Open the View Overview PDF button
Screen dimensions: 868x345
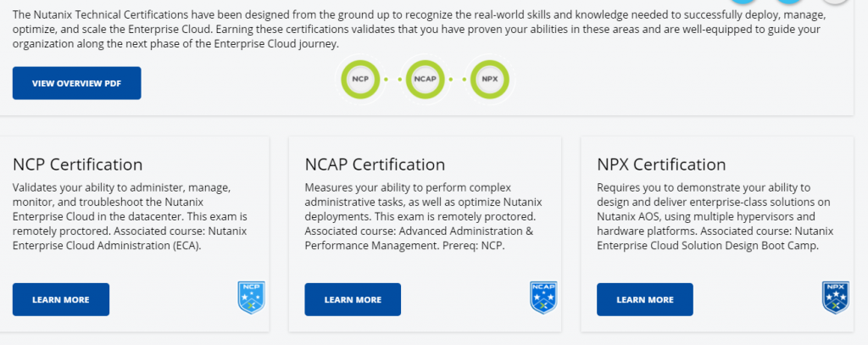(x=77, y=83)
